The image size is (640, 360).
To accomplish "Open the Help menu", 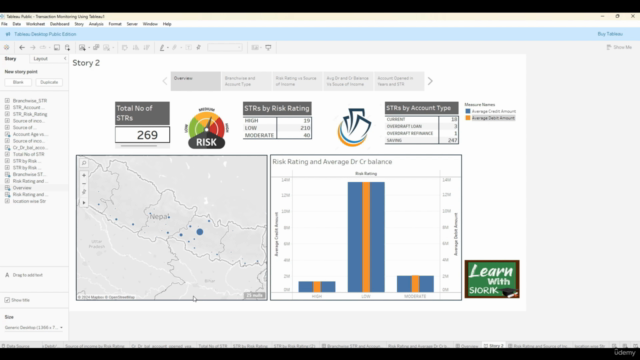I will (x=167, y=24).
